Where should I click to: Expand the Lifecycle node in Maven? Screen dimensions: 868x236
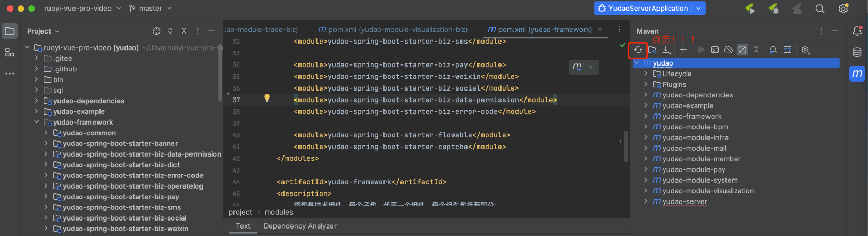[646, 74]
